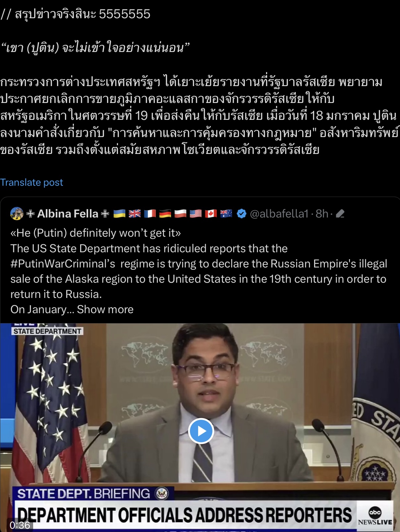Click the Thai post body text
Viewport: 400px width, 532px height.
[199, 116]
